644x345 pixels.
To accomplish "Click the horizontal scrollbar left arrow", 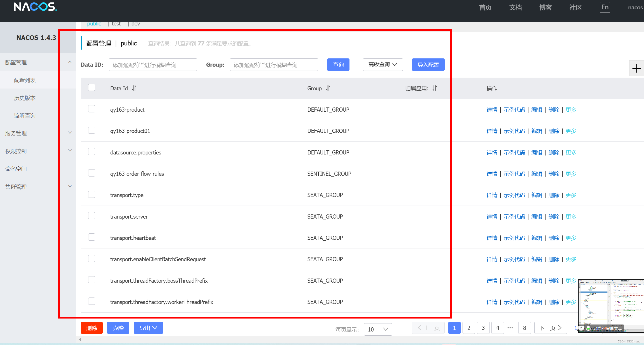I will pyautogui.click(x=80, y=339).
